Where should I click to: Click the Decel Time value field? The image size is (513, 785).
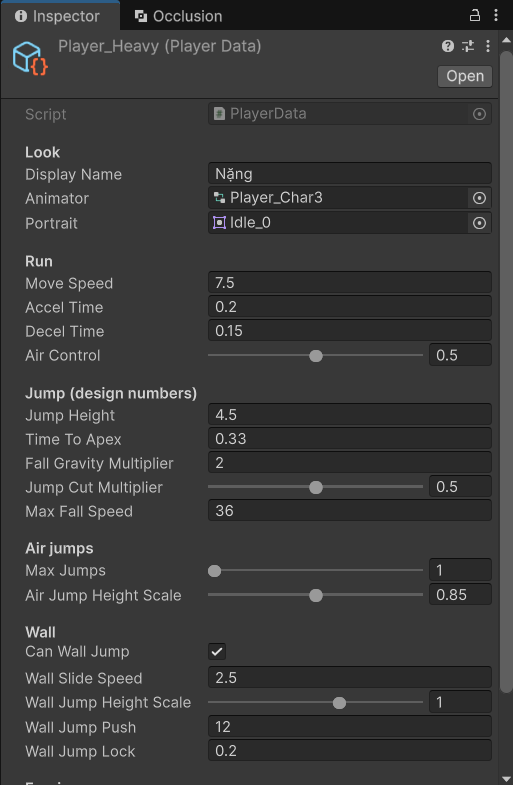coord(350,331)
